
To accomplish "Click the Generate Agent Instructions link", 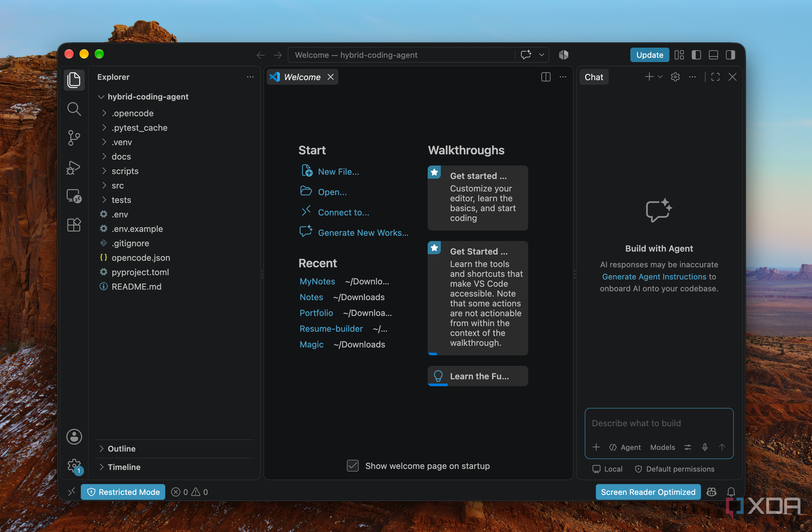I will click(654, 277).
